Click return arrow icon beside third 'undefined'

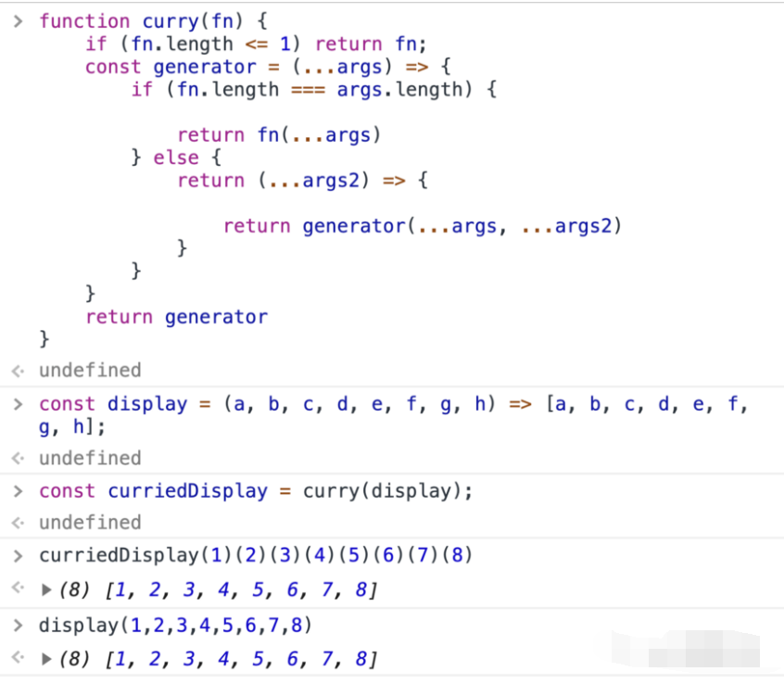click(18, 523)
